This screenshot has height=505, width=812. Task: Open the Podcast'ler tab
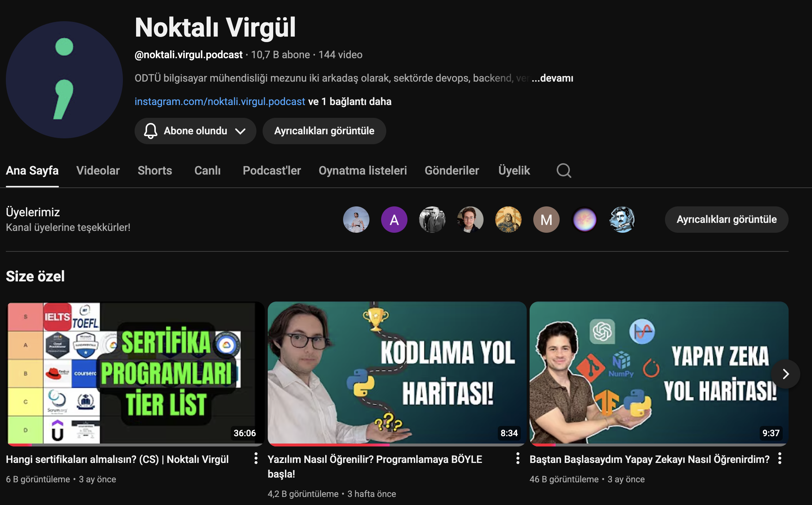(x=272, y=171)
